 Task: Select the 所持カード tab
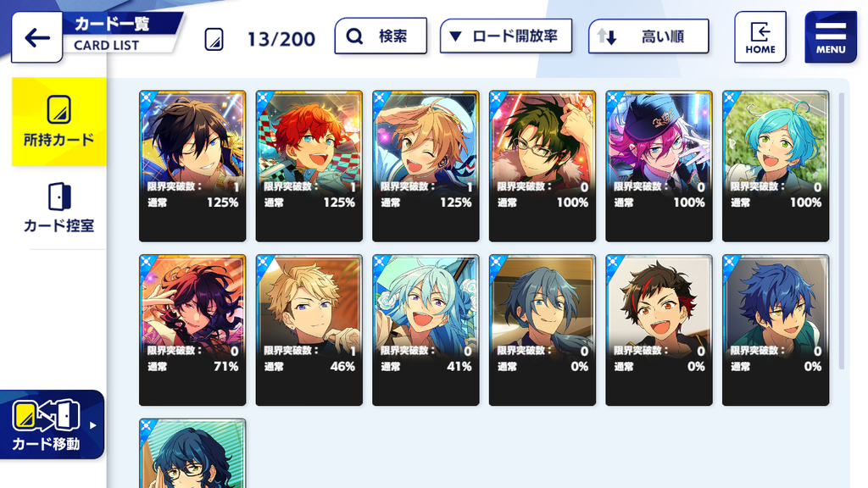click(x=59, y=122)
